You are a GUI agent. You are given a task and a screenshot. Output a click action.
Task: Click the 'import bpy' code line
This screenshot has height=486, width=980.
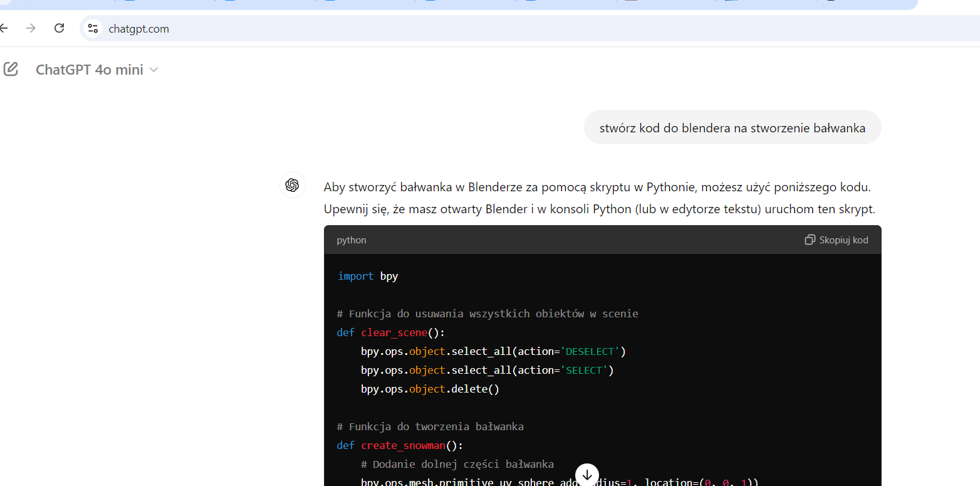(x=368, y=276)
